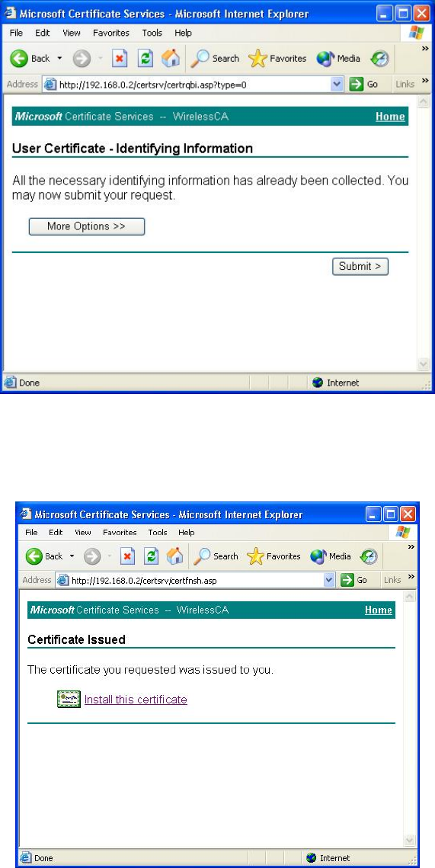
Task: Click Search magnifier in the Certificate Issued window
Action: click(202, 556)
